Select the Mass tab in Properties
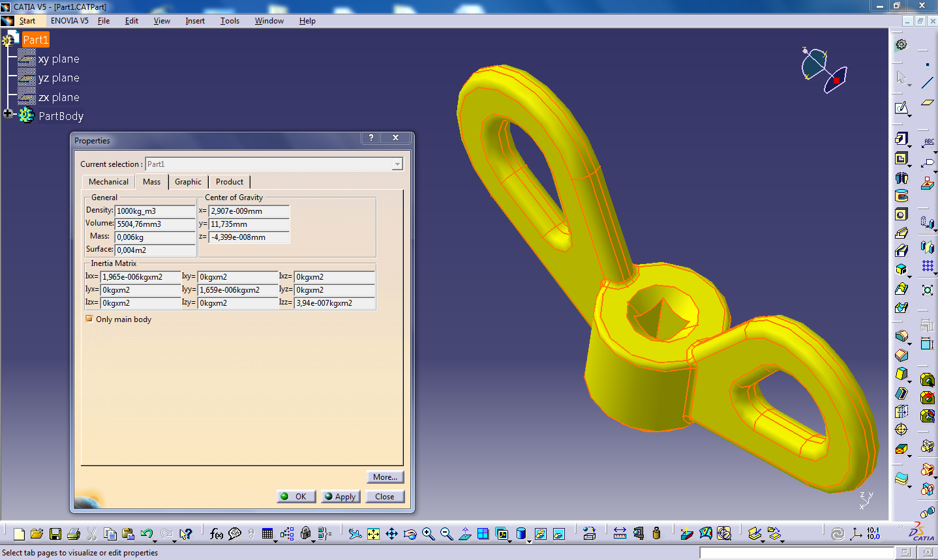The height and width of the screenshot is (560, 938). tap(151, 182)
